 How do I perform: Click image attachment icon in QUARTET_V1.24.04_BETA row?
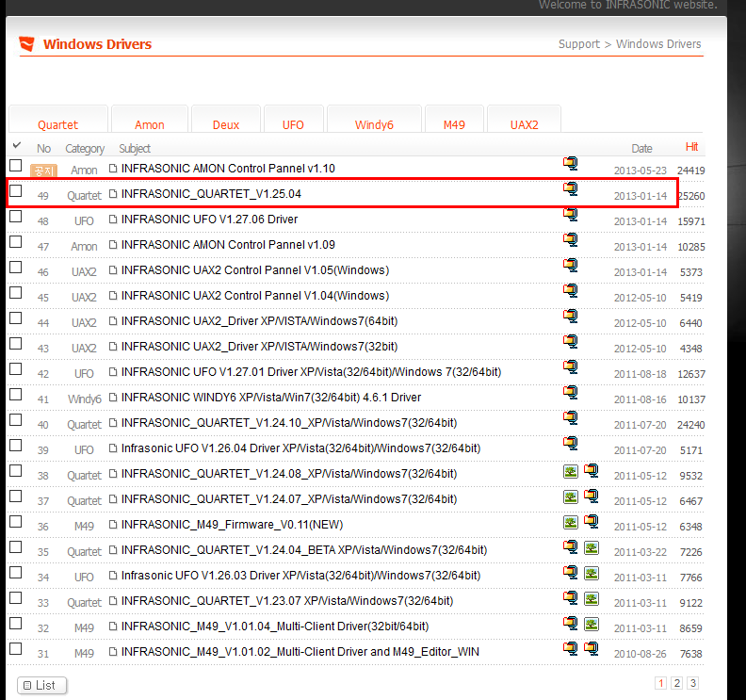point(592,547)
